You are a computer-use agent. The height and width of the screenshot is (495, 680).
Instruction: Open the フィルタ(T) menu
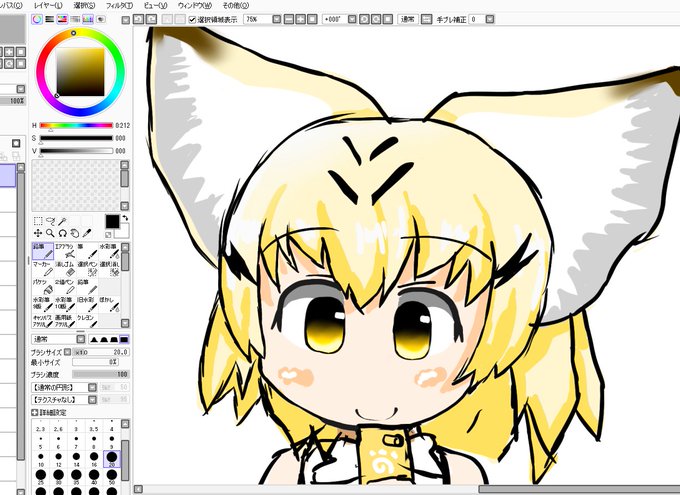(119, 6)
